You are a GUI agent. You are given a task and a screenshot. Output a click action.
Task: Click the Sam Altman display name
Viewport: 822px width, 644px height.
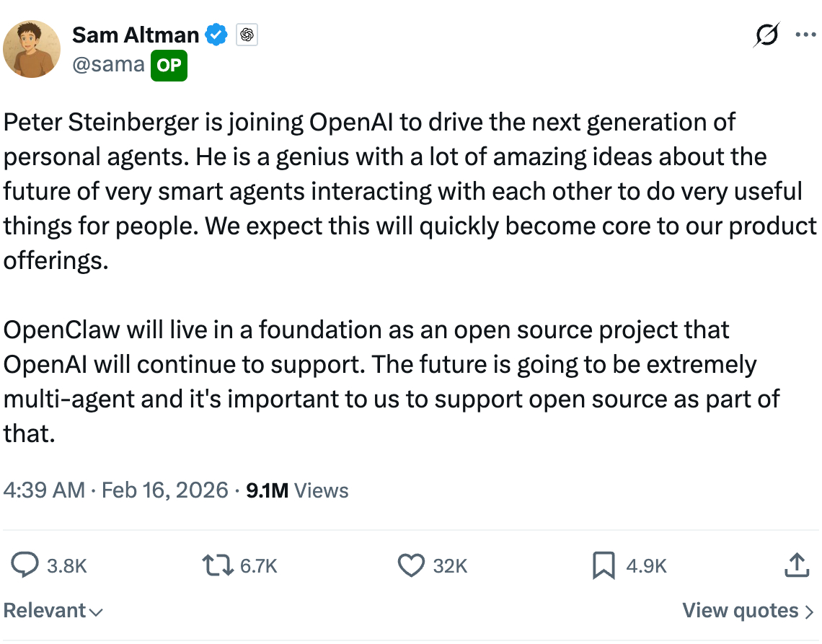(x=135, y=34)
